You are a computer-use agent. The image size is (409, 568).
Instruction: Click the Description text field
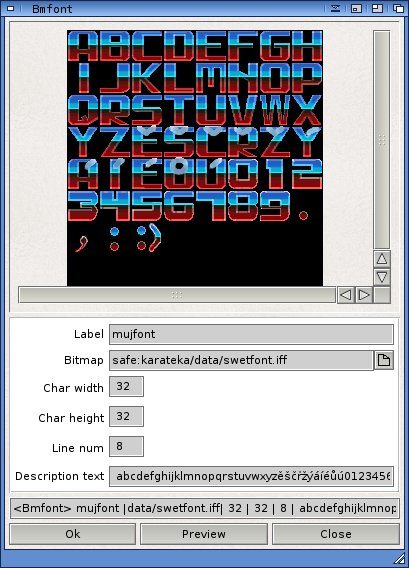(251, 476)
